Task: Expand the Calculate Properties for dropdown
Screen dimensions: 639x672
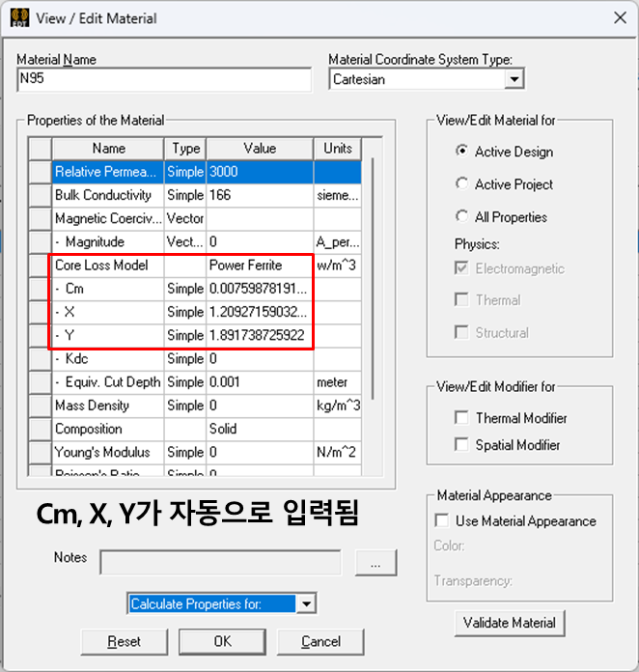Action: [306, 604]
